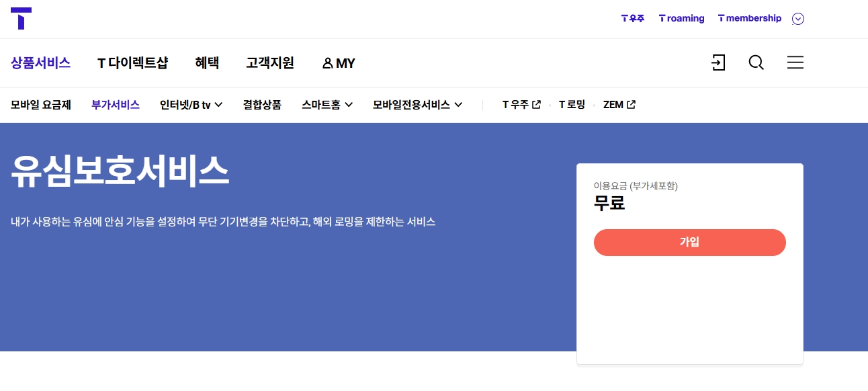Visit the T 다이렉트샵 section

[133, 63]
